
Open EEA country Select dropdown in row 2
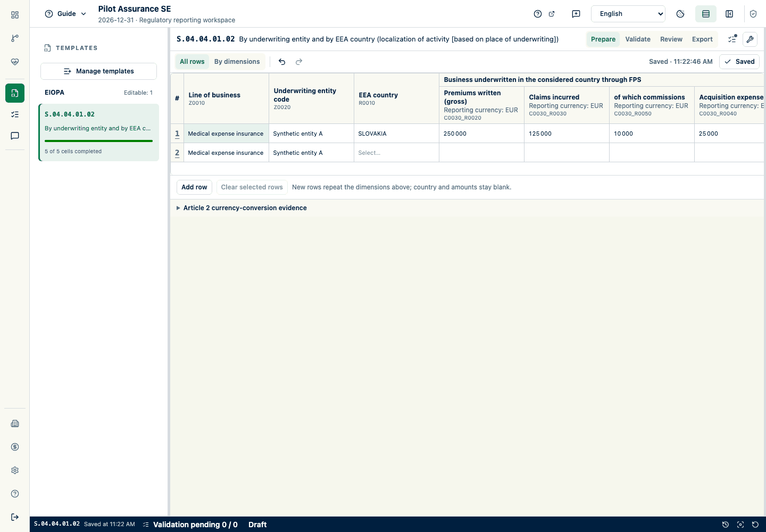(x=396, y=153)
